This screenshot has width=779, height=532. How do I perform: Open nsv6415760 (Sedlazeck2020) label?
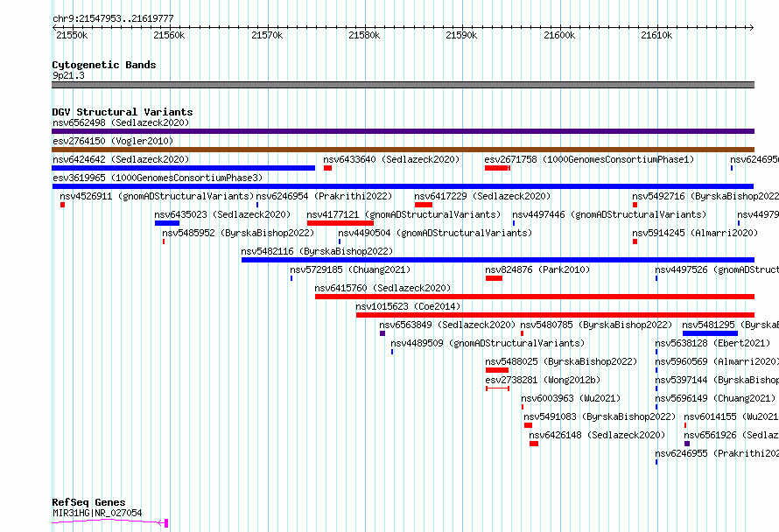pos(382,288)
